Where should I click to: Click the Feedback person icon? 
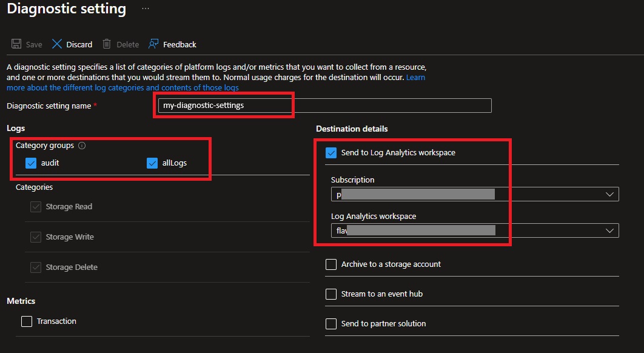point(153,44)
